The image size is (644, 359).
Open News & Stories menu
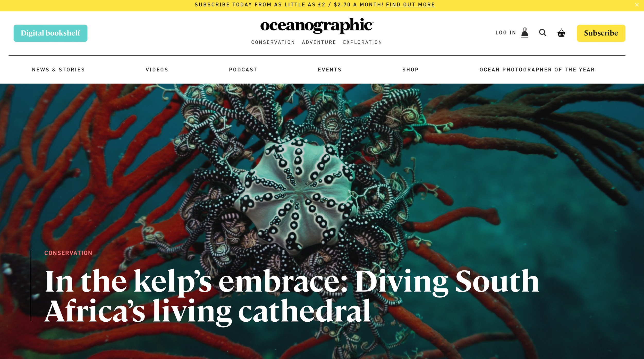click(58, 70)
